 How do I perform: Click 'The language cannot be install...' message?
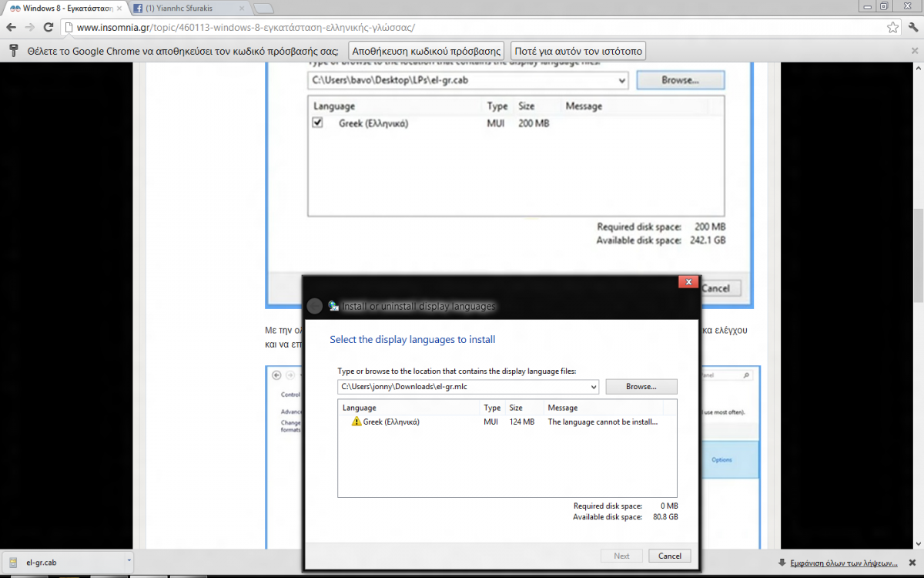point(602,422)
